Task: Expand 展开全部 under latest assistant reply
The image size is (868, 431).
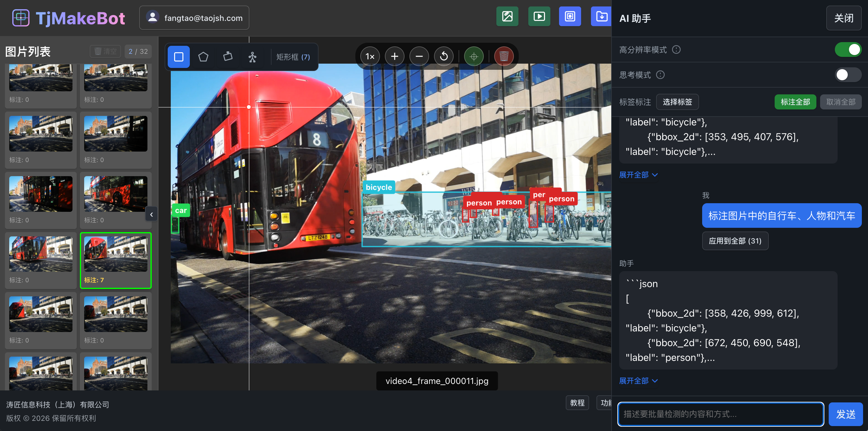Action: (638, 381)
